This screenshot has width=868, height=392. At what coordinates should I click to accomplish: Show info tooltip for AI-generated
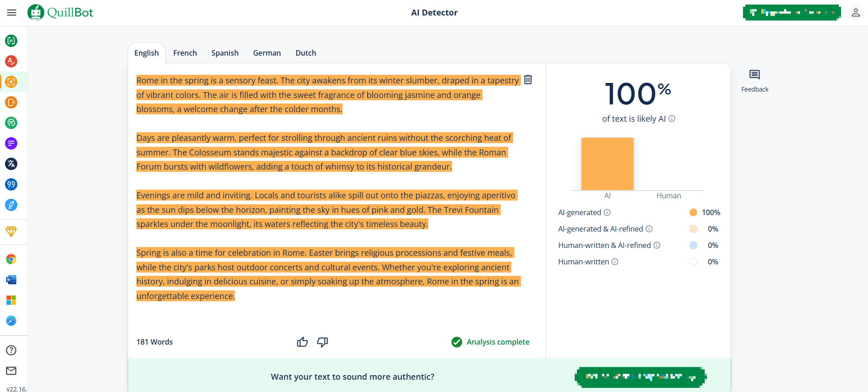click(x=607, y=212)
